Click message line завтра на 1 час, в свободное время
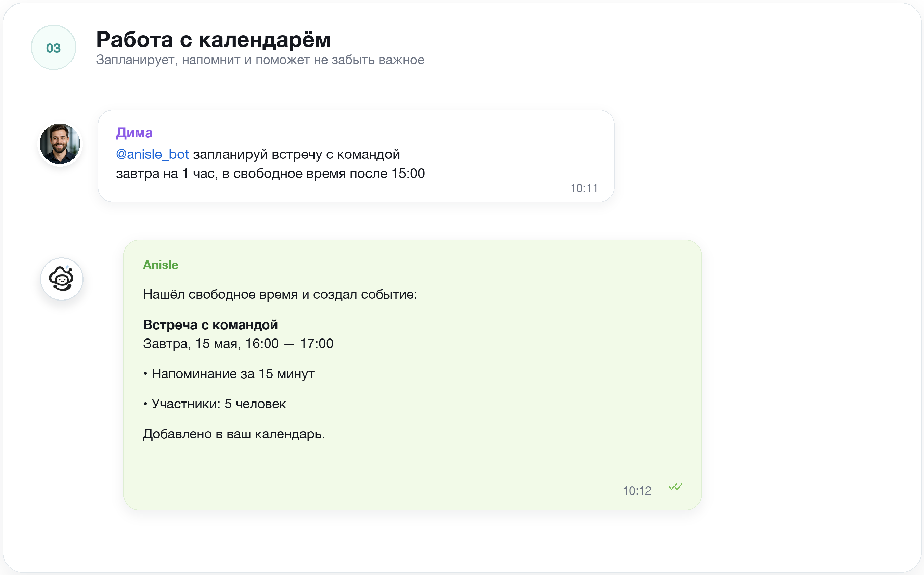 click(270, 174)
